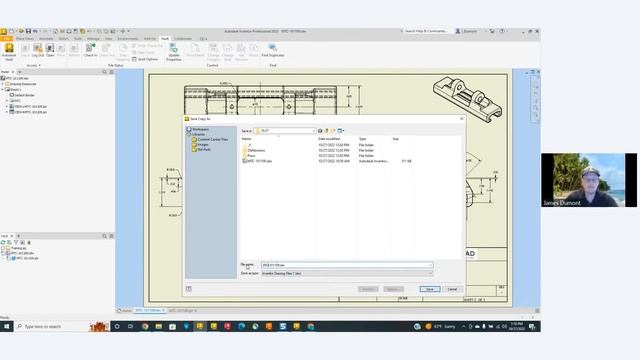Open File Explorer from the taskbar
This screenshot has width=640, height=360.
(159, 326)
